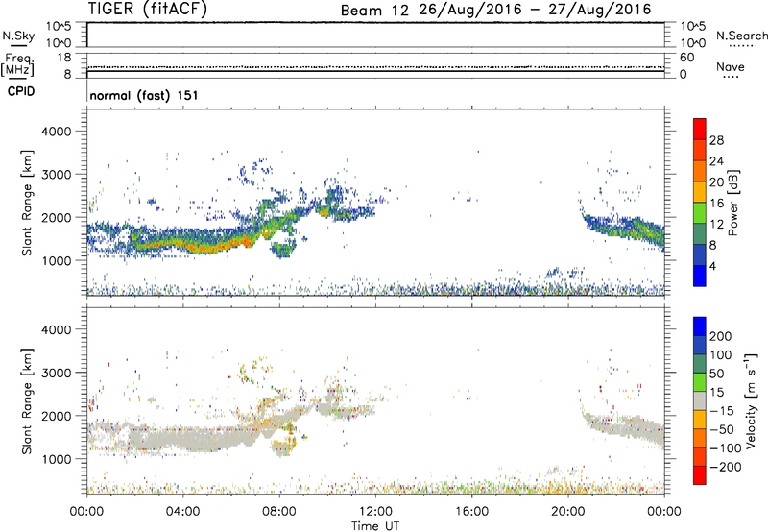Click the 'Freq. [MHz]' axis label
768x532 pixels.
(19, 64)
